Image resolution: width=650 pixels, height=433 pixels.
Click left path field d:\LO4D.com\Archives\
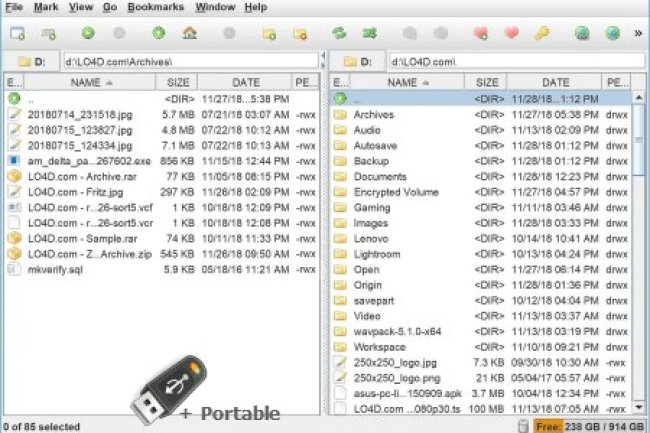click(191, 62)
